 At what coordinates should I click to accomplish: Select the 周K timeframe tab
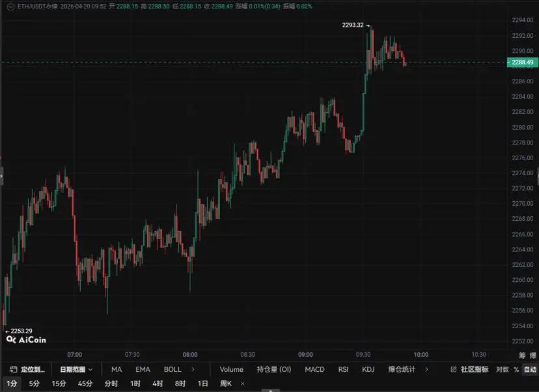click(226, 384)
